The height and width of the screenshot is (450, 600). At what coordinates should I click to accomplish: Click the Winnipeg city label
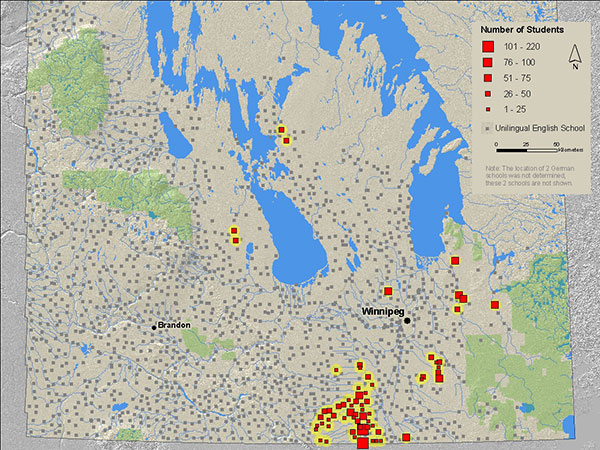[382, 313]
